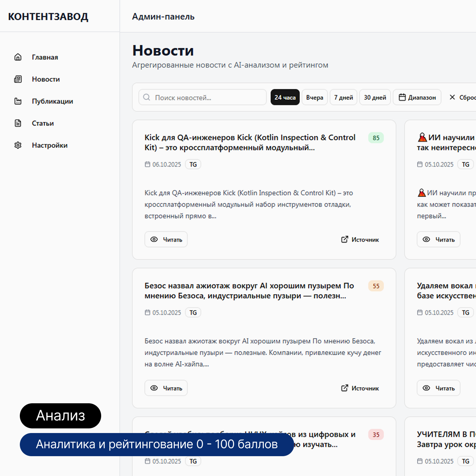Open Публикации in the sidebar menu
This screenshot has width=476, height=476.
[x=52, y=101]
